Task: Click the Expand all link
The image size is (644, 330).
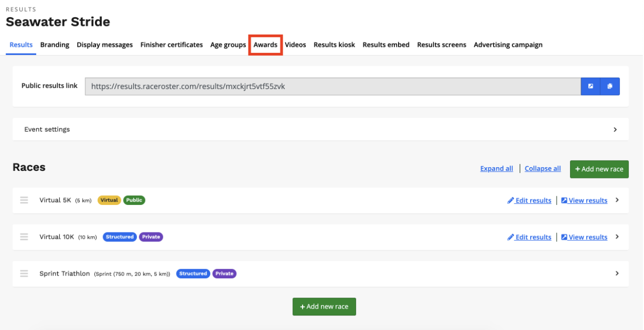Action: point(497,169)
